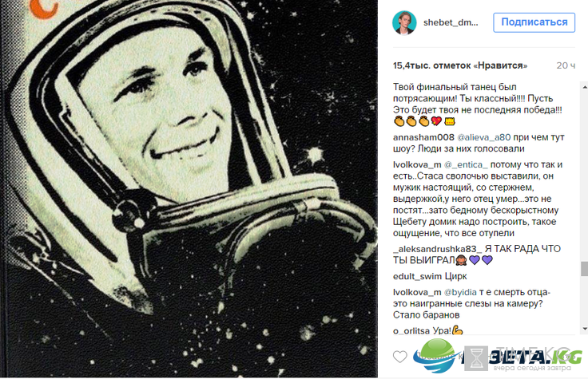Like the post with the heart icon
The height and width of the screenshot is (379, 588).
[x=399, y=356]
